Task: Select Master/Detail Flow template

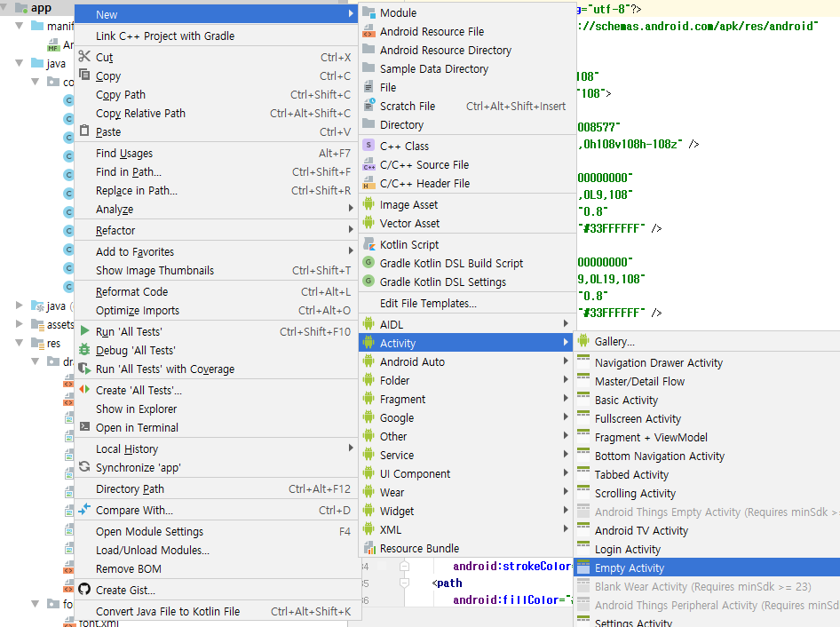Action: 707,382
